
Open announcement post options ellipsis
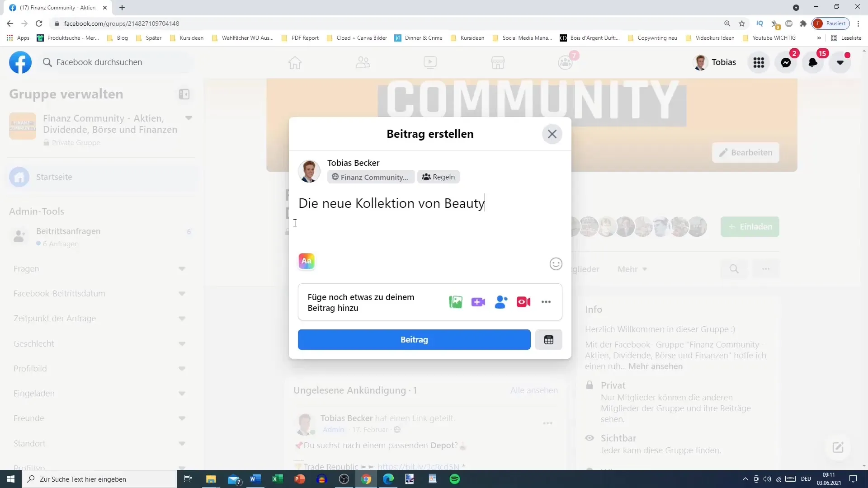pyautogui.click(x=547, y=423)
